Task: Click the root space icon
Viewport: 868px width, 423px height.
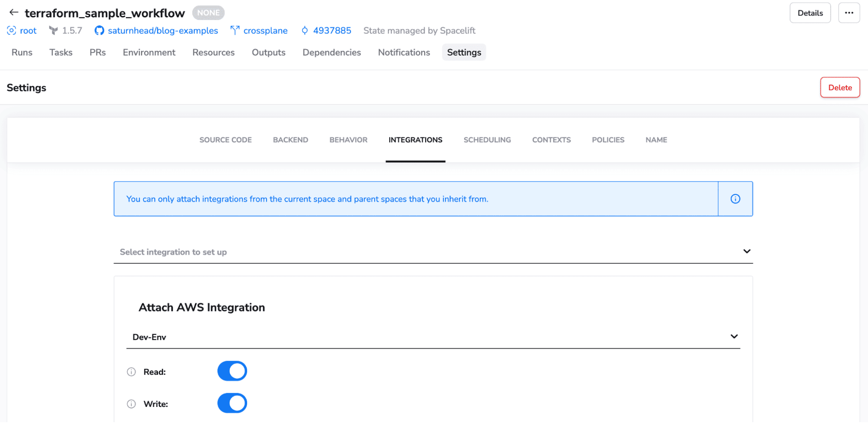Action: 12,30
